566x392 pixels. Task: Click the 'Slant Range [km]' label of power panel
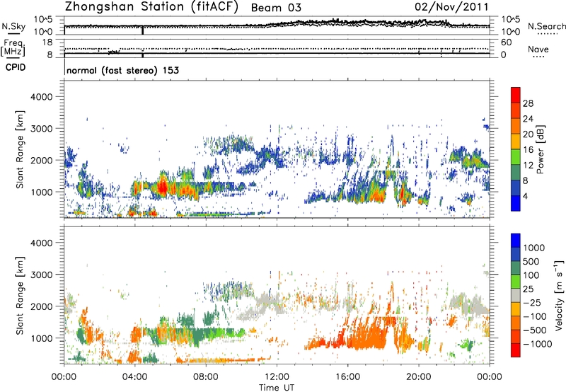tap(20, 149)
